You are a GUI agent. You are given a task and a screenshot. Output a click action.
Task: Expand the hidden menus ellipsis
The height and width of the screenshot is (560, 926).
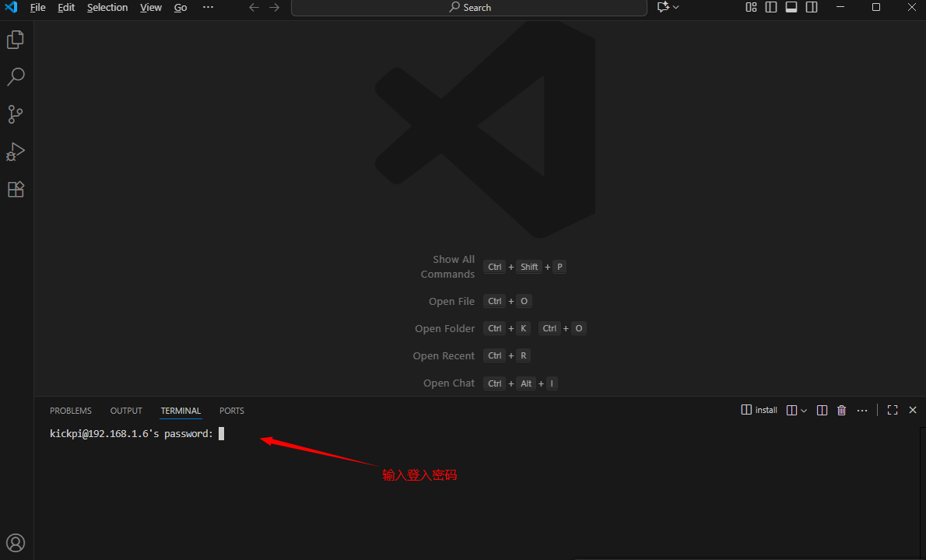coord(208,7)
